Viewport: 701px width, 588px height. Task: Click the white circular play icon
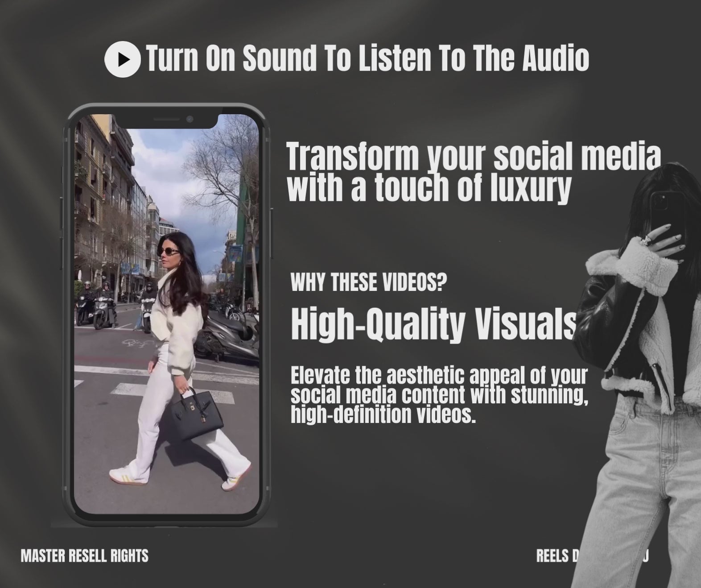[123, 59]
